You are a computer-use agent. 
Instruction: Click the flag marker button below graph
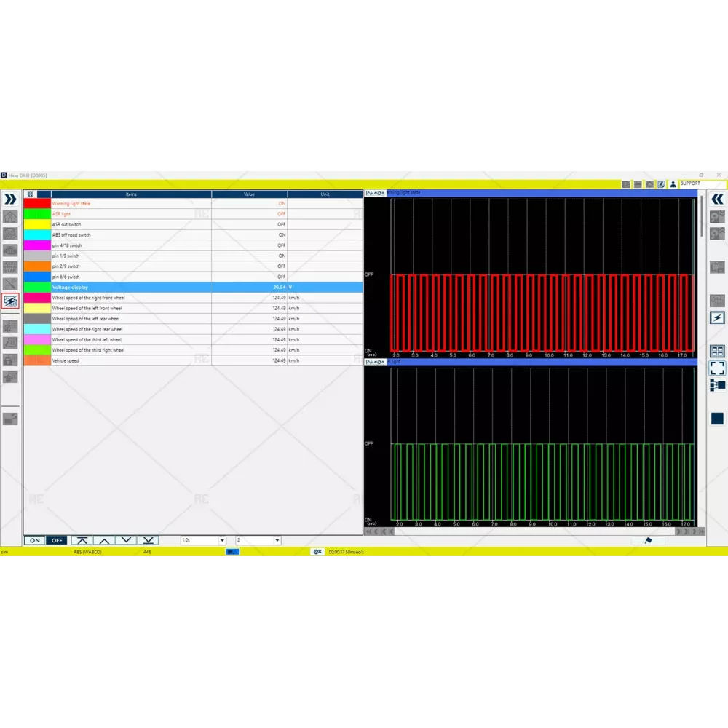pos(648,540)
